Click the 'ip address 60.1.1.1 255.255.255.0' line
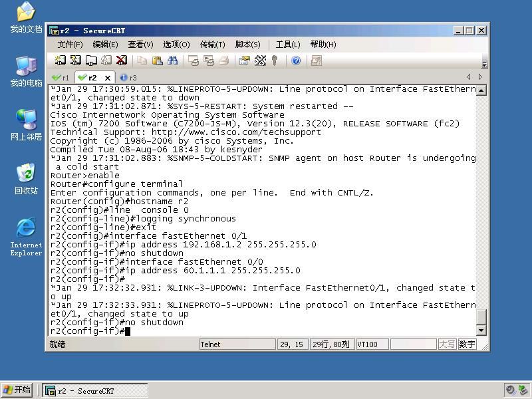This screenshot has width=532, height=399. [175, 271]
